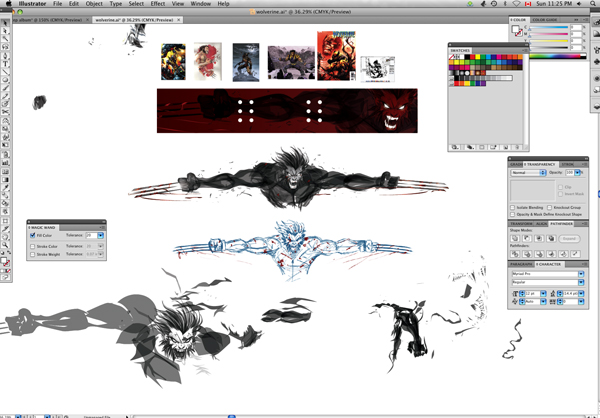Select the Eyedropper tool
600x418 pixels.
(5, 188)
